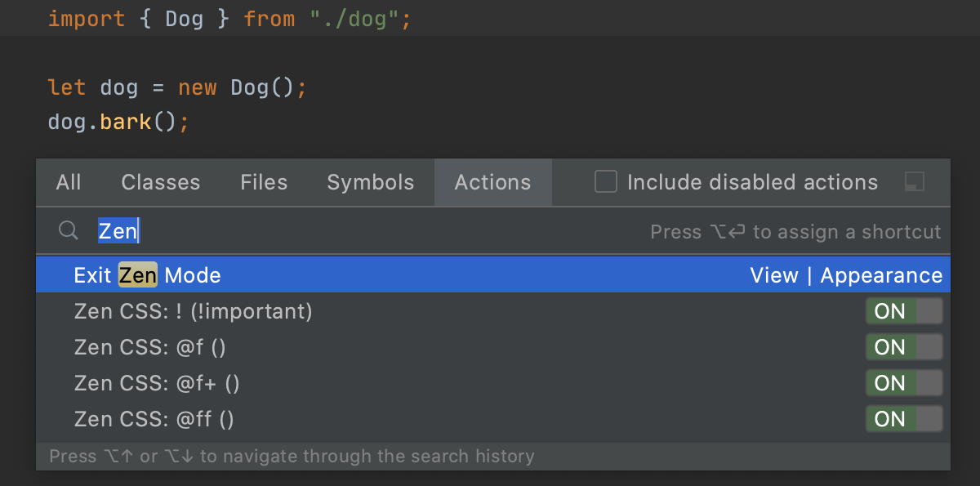The height and width of the screenshot is (486, 980).
Task: Disable the Zen CSS: @f+ () action
Action: click(904, 383)
